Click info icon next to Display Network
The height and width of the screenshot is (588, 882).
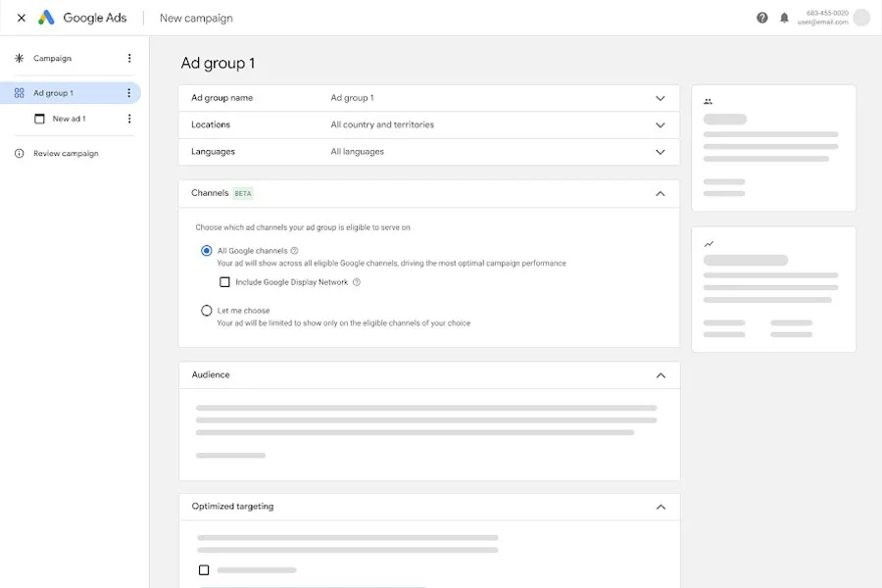coord(357,282)
